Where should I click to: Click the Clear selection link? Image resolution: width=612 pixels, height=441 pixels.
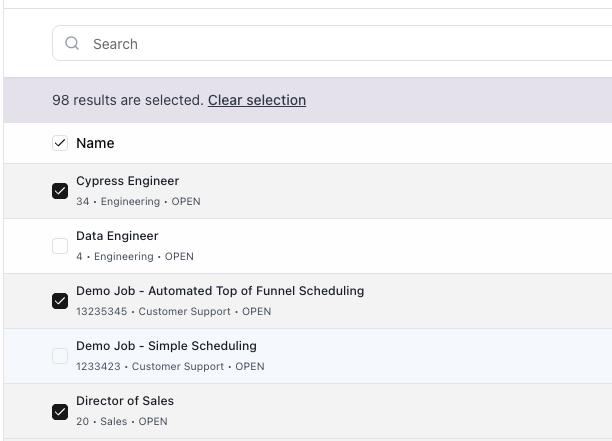click(257, 100)
